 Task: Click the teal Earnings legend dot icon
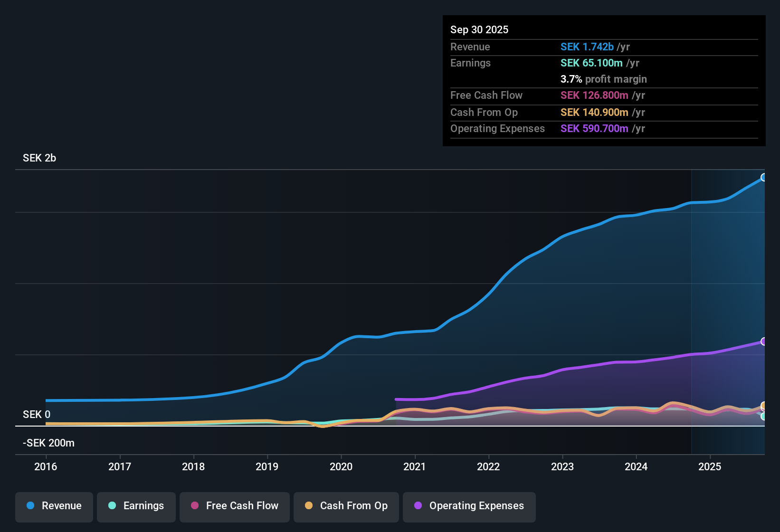(x=113, y=506)
